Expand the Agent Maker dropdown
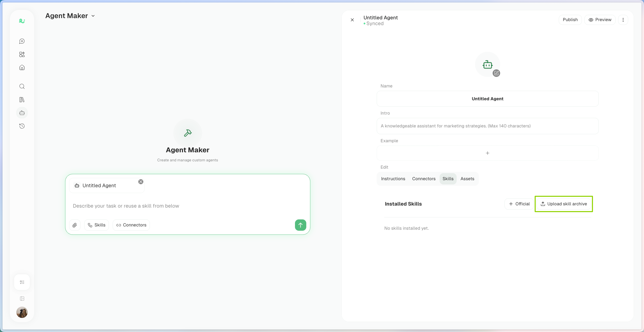 click(93, 16)
